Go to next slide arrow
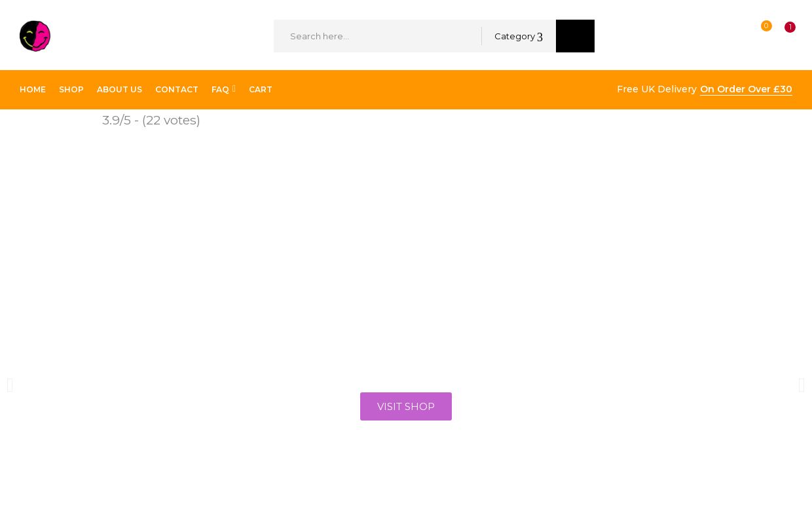This screenshot has width=812, height=524. [802, 385]
